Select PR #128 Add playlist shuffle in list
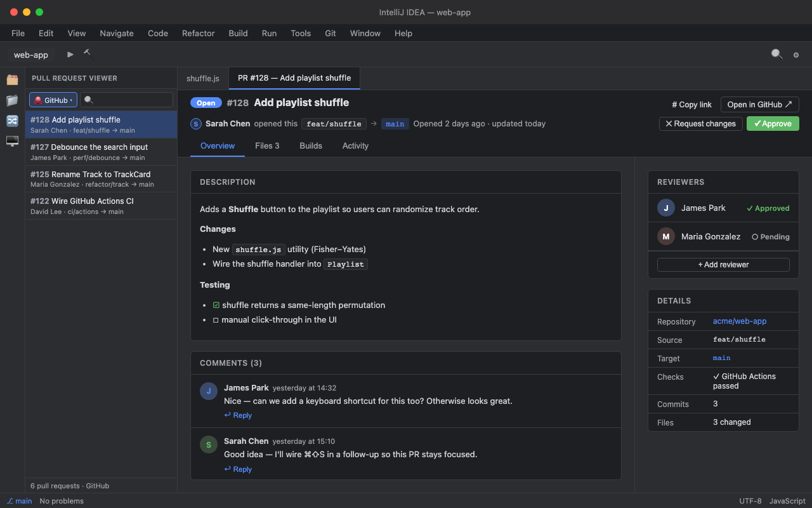The image size is (812, 508). point(101,124)
